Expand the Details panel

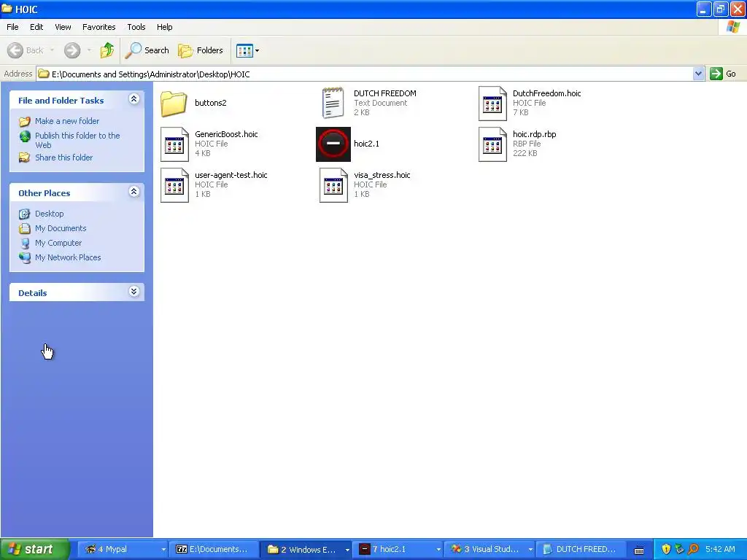[134, 292]
